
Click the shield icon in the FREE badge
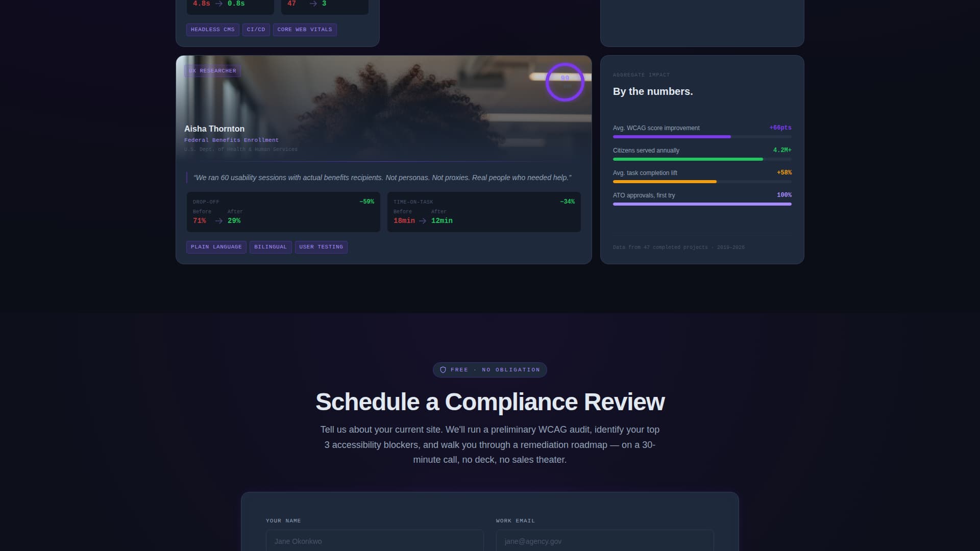[443, 369]
